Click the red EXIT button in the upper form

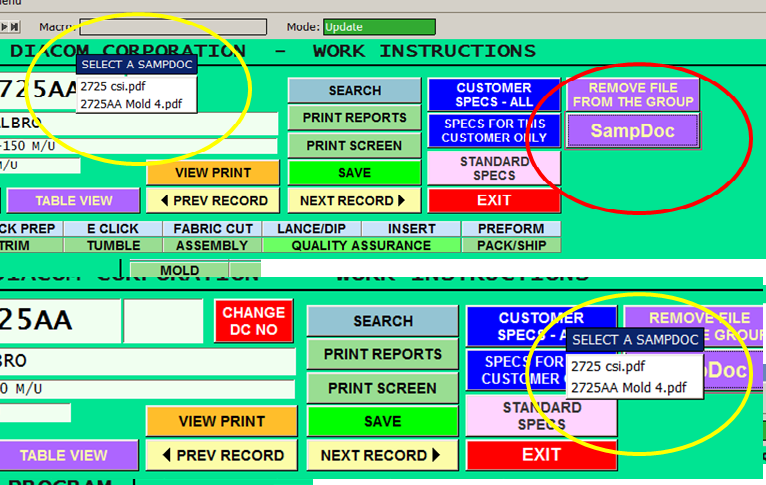coord(494,201)
